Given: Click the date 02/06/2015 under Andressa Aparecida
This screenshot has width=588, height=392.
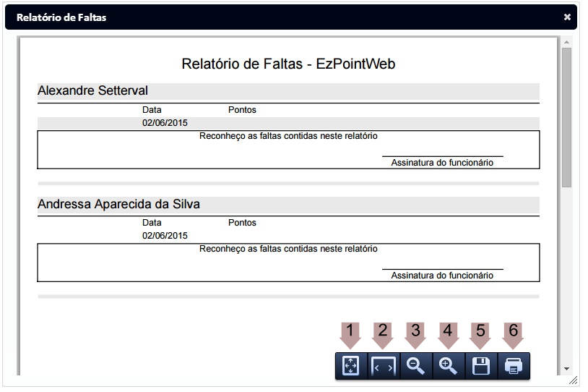Looking at the screenshot, I should coord(165,236).
